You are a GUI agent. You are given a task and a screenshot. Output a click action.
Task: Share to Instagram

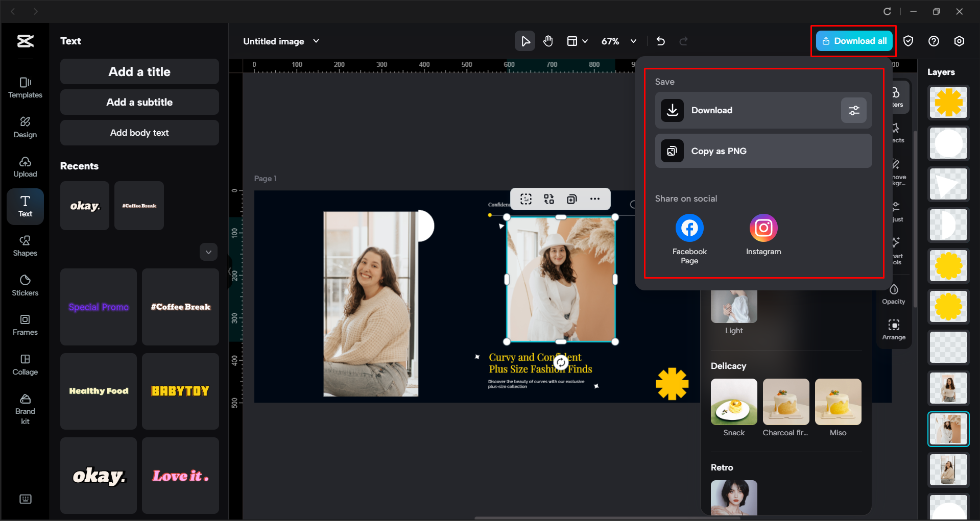coord(763,228)
